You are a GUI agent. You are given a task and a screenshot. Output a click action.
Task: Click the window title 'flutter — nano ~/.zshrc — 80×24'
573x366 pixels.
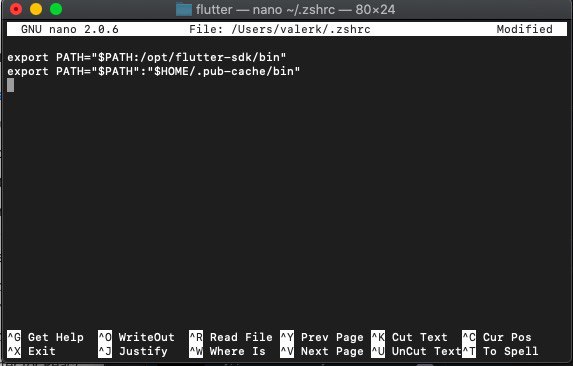pyautogui.click(x=295, y=9)
